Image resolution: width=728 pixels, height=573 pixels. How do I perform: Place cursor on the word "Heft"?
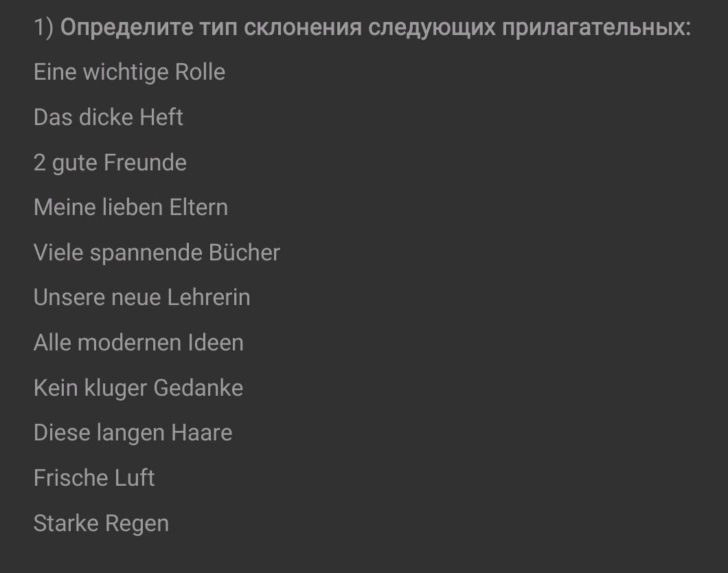pos(161,117)
